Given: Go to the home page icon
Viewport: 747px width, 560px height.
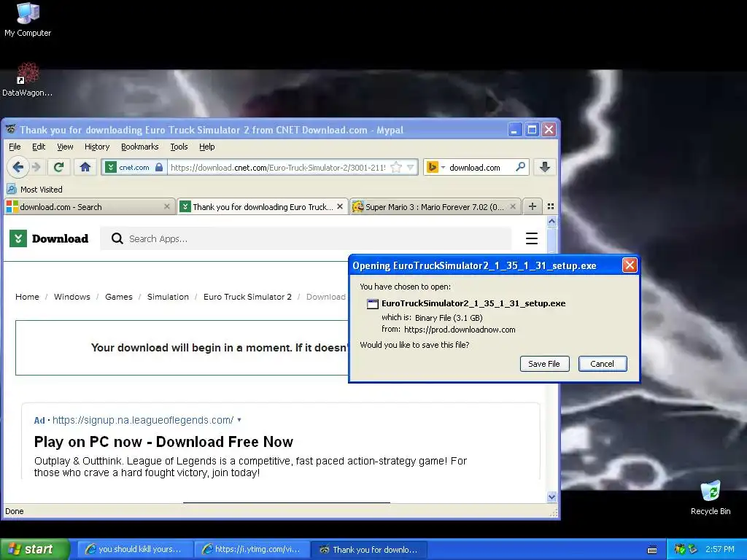Looking at the screenshot, I should click(85, 167).
